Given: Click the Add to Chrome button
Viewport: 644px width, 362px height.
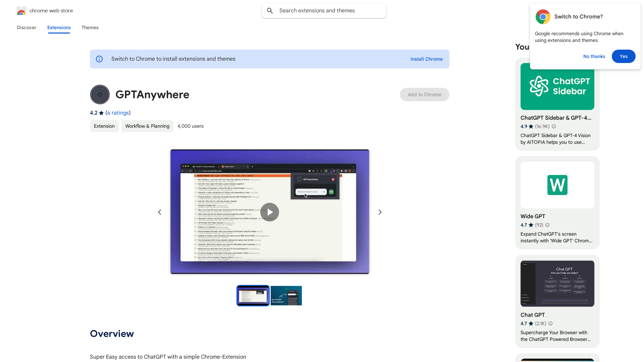Looking at the screenshot, I should tap(425, 95).
